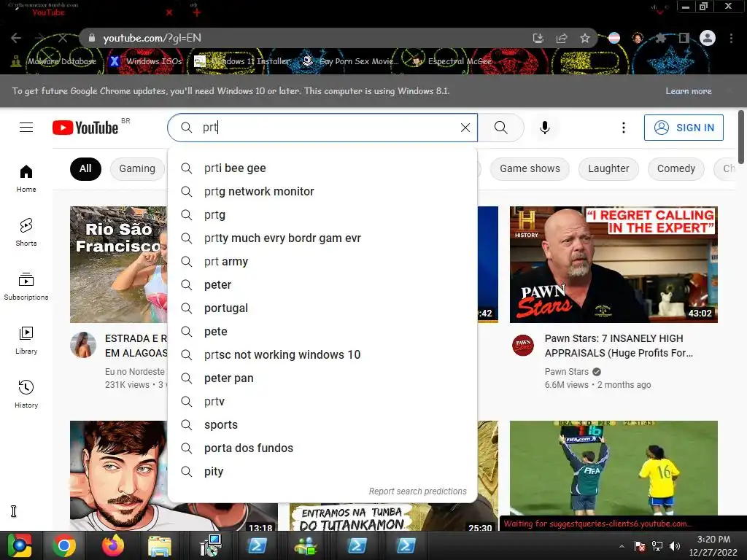Click Learn more in update banner
This screenshot has width=747, height=560.
tap(689, 91)
